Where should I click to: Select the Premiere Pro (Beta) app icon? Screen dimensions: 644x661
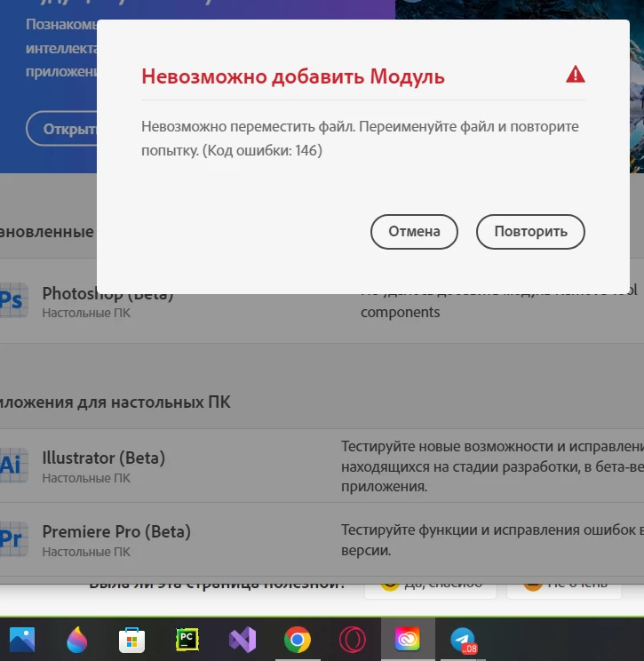click(x=13, y=538)
